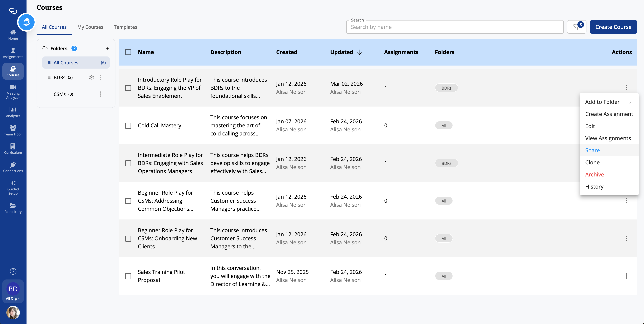Open Meeting Analyzer in sidebar

(13, 92)
